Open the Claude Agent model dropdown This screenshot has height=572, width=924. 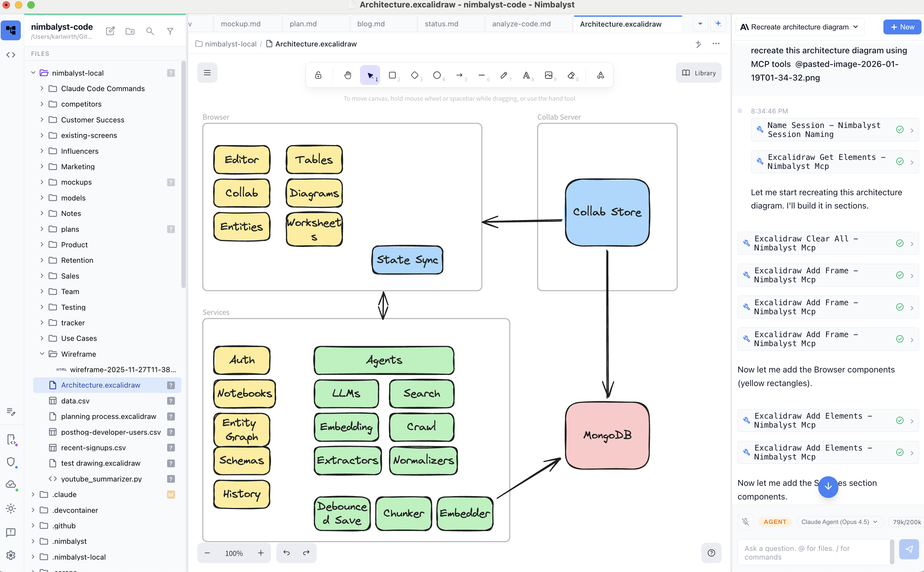[839, 522]
